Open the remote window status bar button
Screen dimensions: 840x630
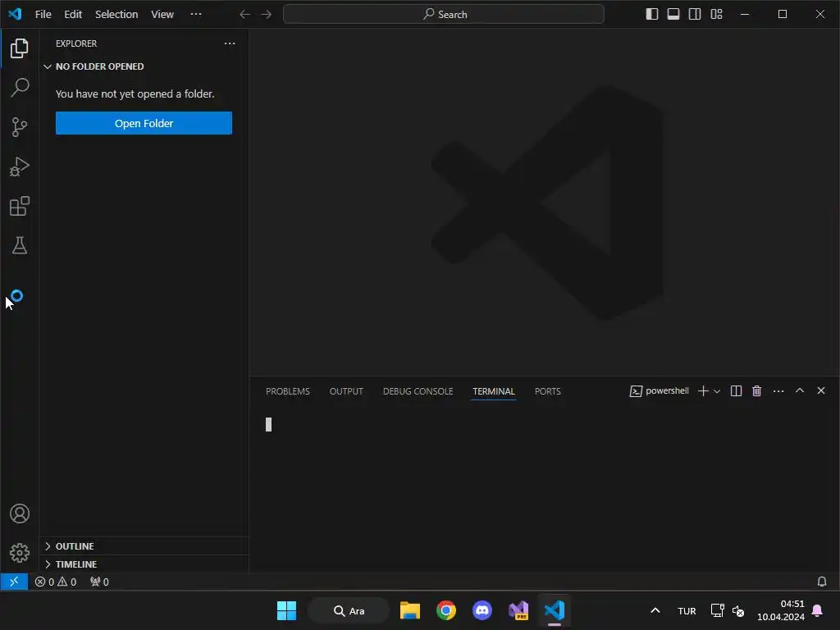14,582
